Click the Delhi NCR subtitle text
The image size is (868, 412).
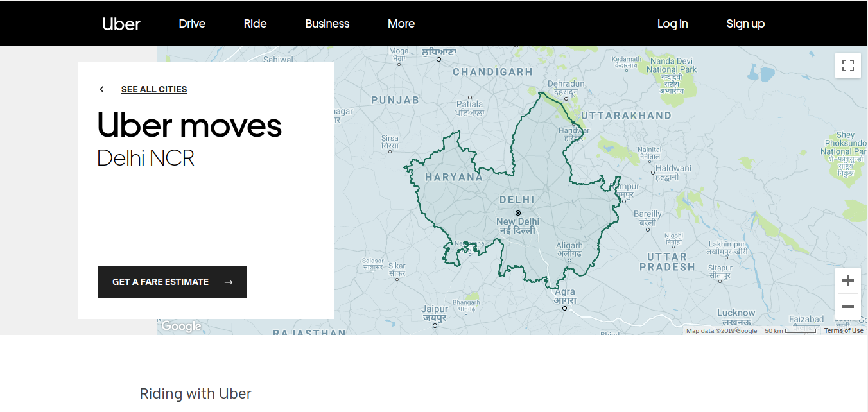[146, 158]
